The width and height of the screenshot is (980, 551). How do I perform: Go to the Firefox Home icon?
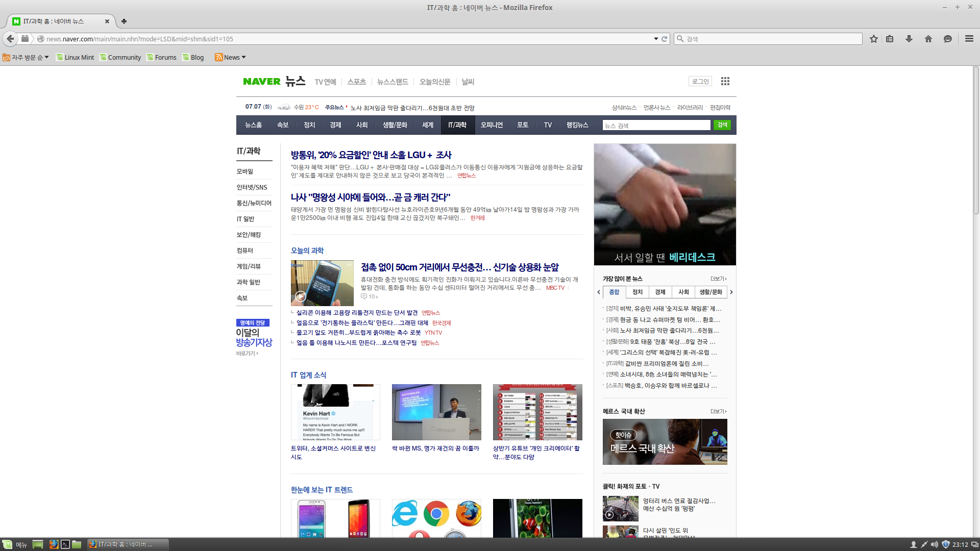pyautogui.click(x=928, y=39)
